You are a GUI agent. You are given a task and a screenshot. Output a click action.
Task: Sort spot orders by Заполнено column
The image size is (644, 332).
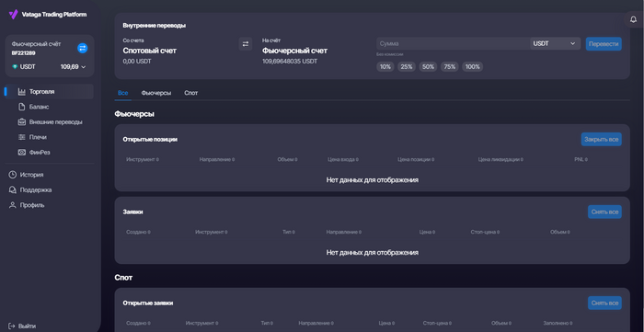click(558, 323)
